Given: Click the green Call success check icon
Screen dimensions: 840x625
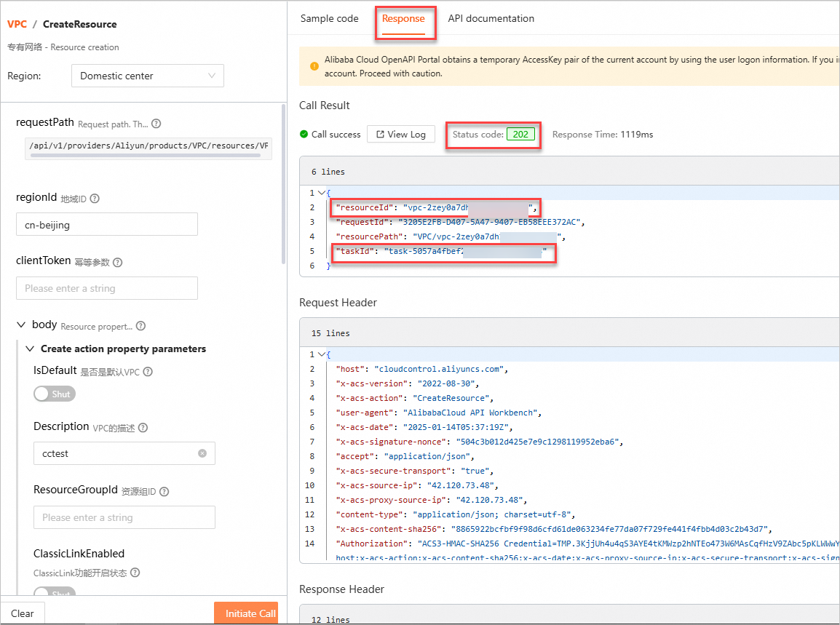Looking at the screenshot, I should coord(304,135).
